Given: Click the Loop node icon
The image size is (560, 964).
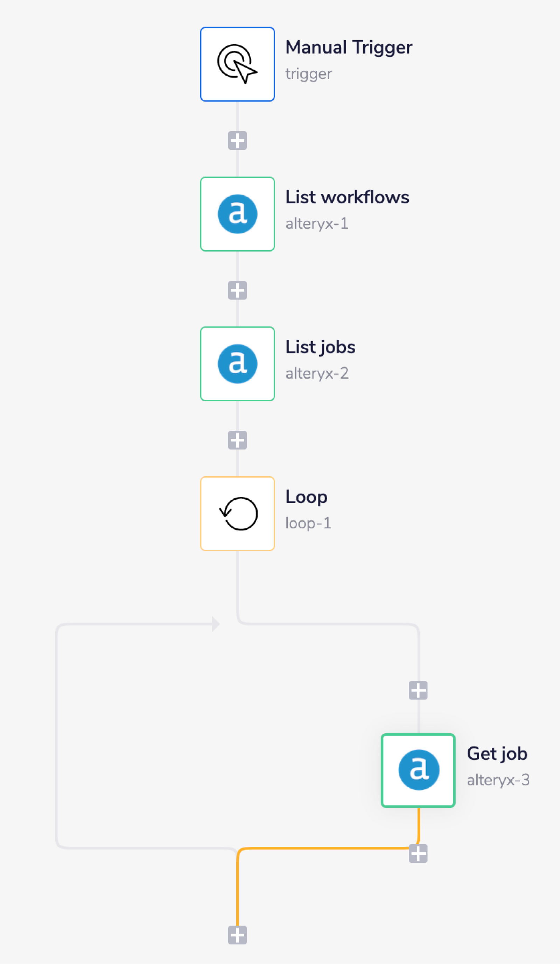Looking at the screenshot, I should pos(237,513).
